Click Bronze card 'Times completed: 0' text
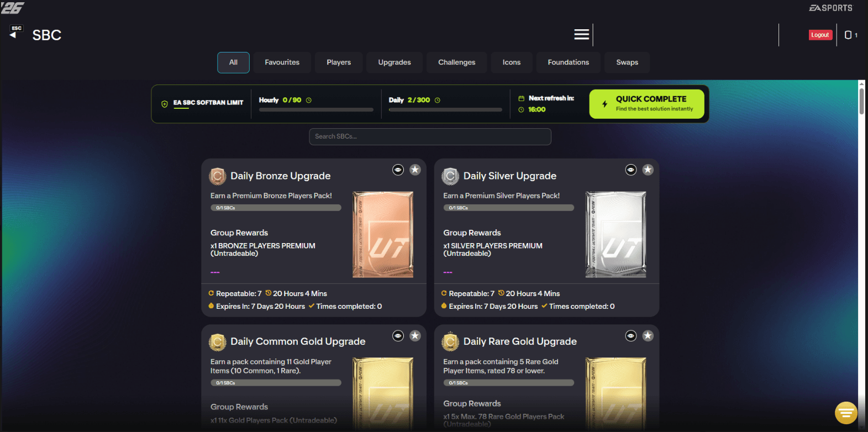 [349, 306]
